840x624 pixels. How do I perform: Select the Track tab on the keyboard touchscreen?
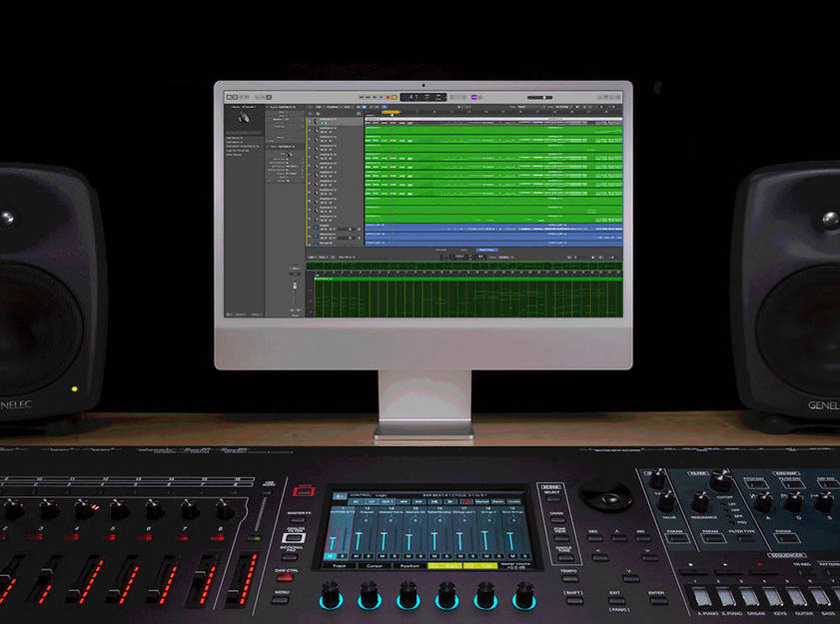(x=341, y=565)
